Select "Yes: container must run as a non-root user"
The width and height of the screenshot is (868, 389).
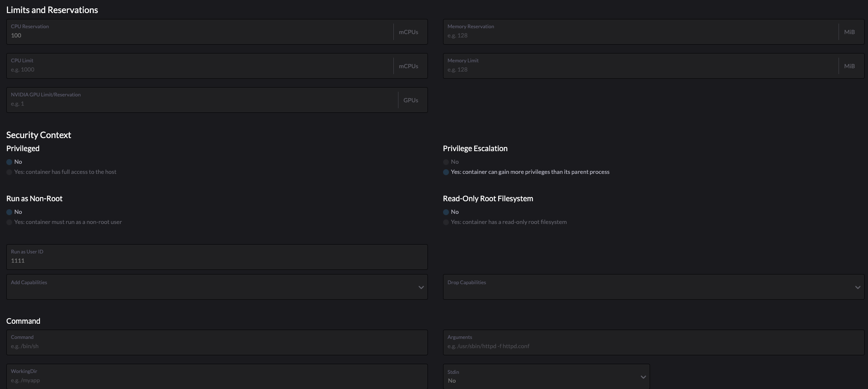(x=9, y=222)
